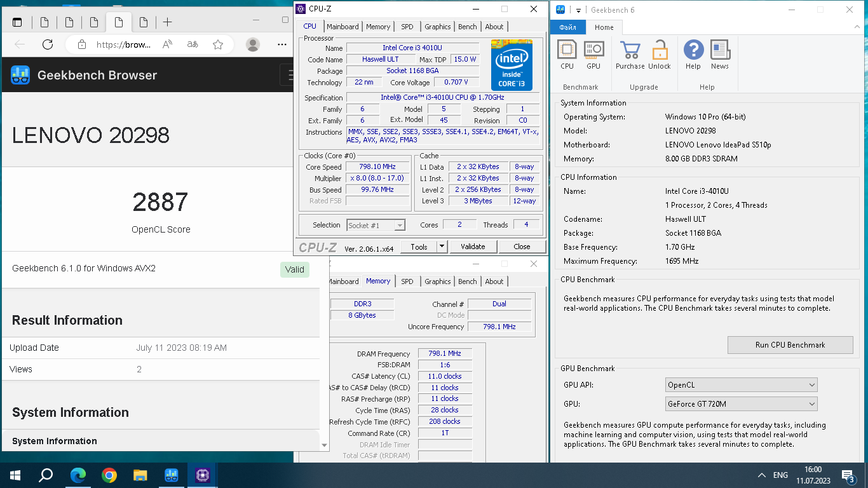Open the SPD tab in CPU-Z memory window

[x=407, y=281]
